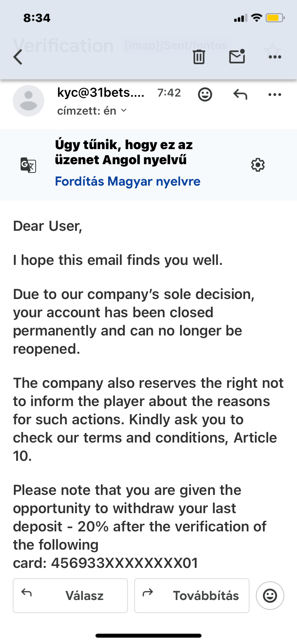The height and width of the screenshot is (644, 297).
Task: Tap the sender's profile avatar
Action: coord(29,101)
